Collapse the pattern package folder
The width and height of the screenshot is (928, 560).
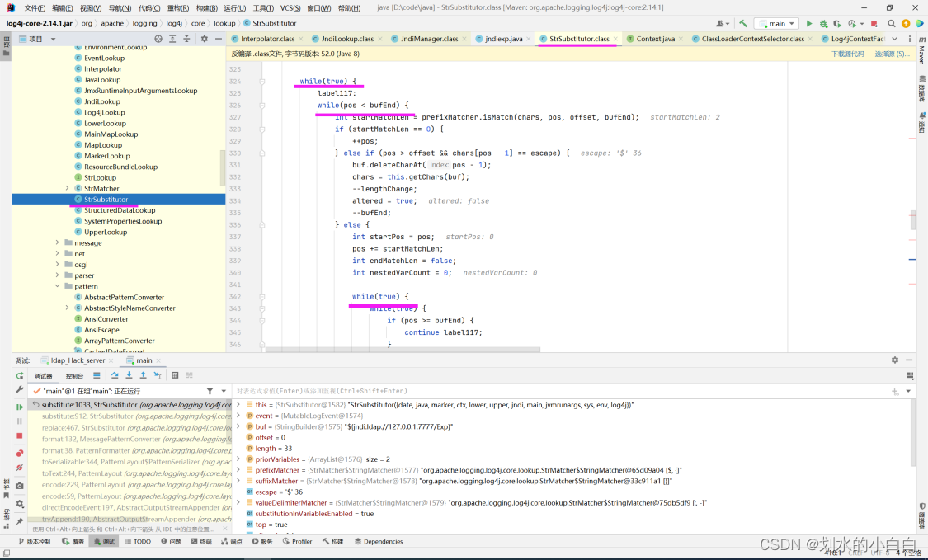(58, 286)
